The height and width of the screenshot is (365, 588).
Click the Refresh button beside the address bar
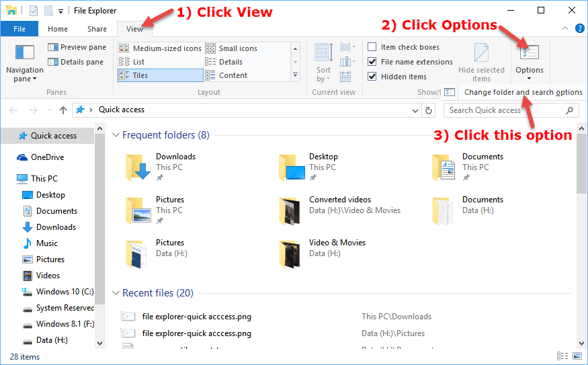tap(428, 110)
